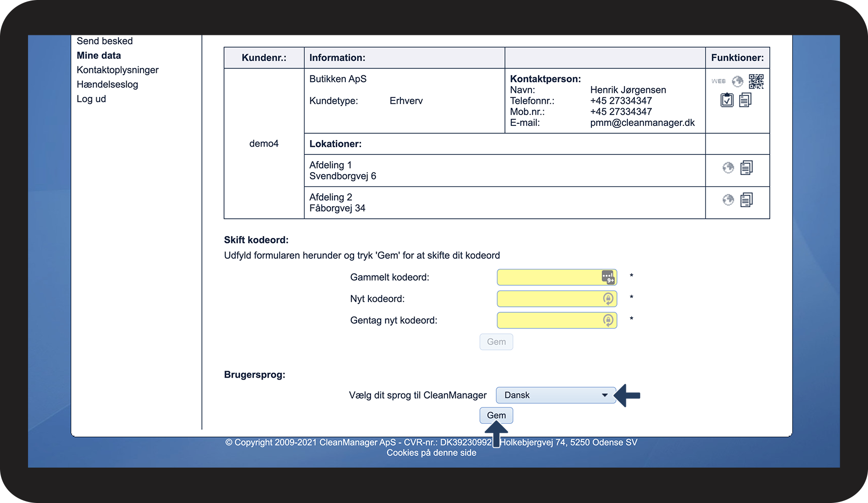Image resolution: width=868 pixels, height=503 pixels.
Task: Open Hændelseslog in the sidebar menu
Action: [107, 85]
